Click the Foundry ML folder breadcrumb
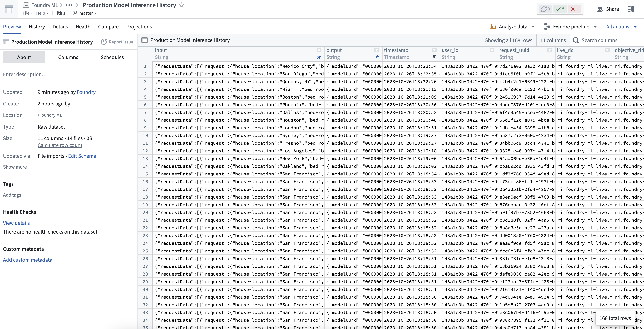644x329 pixels. pyautogui.click(x=41, y=5)
